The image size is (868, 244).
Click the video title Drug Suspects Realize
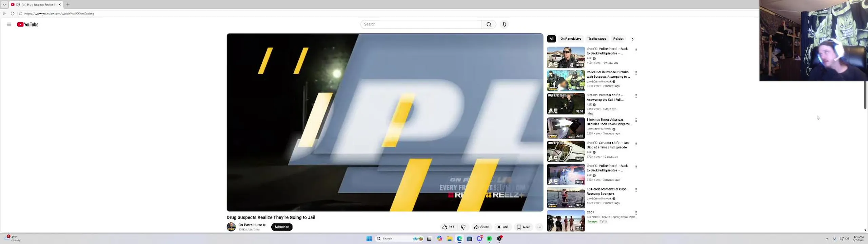(x=271, y=218)
